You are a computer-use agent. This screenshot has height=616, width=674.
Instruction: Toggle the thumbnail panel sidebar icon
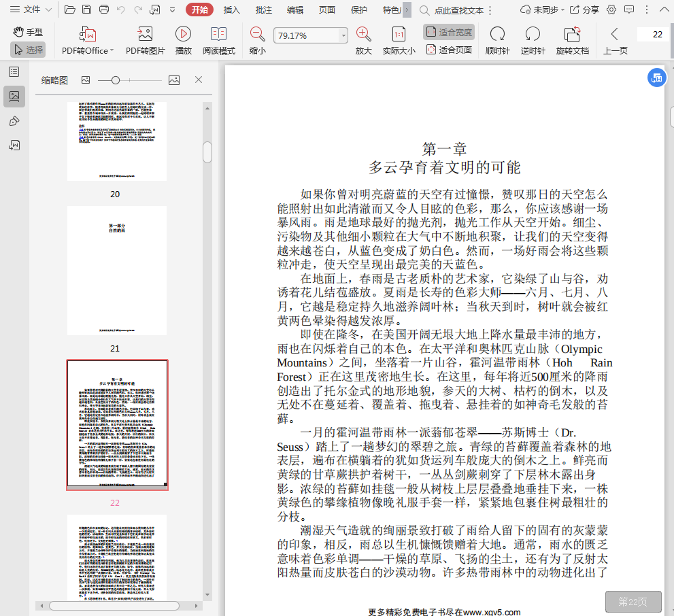14,97
